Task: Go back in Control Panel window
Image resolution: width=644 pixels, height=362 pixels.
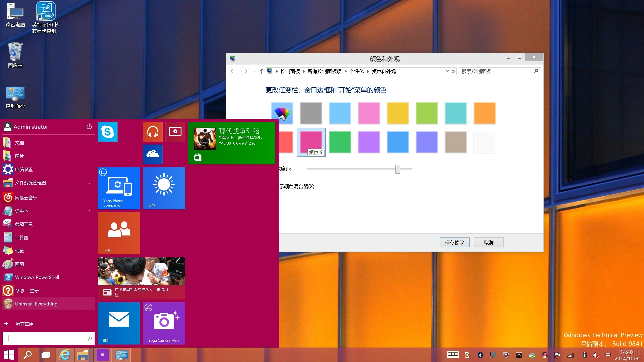Action: [x=233, y=71]
